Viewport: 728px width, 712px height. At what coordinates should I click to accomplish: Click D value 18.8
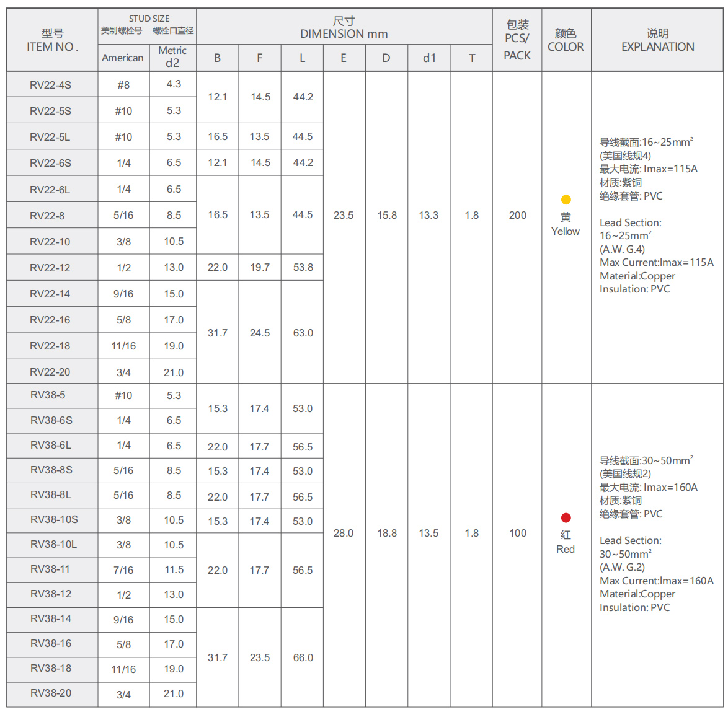click(387, 533)
